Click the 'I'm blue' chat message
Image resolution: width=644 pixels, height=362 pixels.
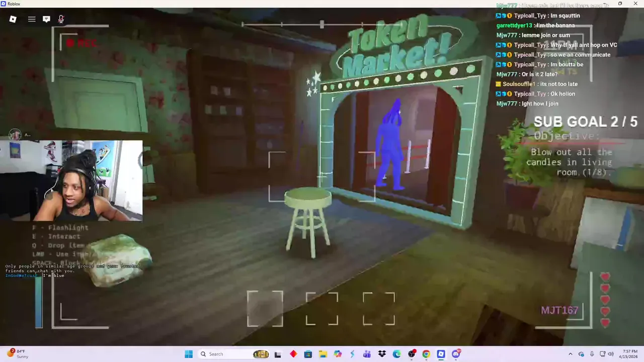[x=53, y=276]
